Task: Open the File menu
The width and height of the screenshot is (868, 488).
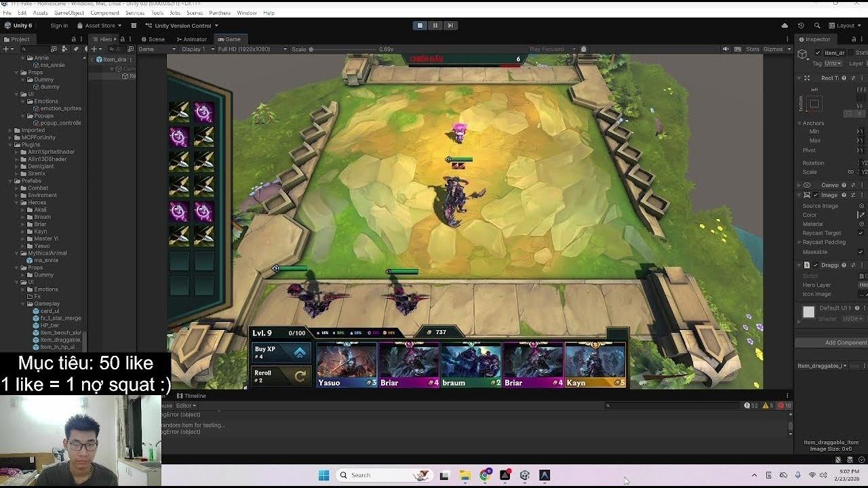Action: (7, 13)
